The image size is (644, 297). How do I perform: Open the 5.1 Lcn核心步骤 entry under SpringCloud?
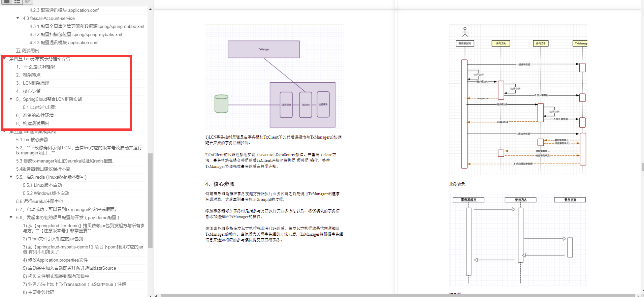tap(39, 107)
